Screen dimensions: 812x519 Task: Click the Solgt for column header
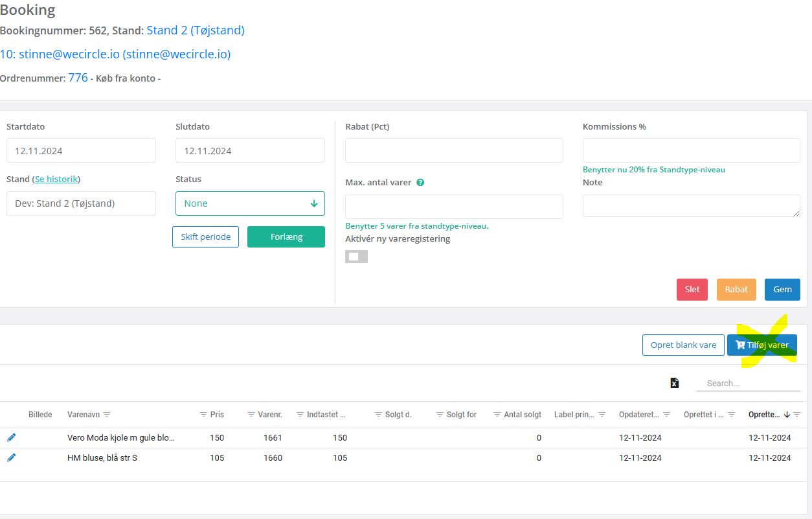[x=461, y=415]
